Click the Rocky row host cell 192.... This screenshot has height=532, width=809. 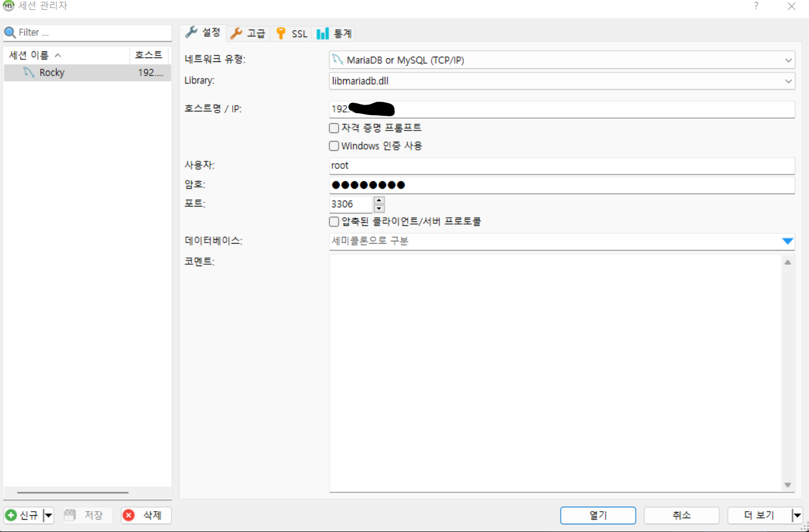click(x=150, y=72)
